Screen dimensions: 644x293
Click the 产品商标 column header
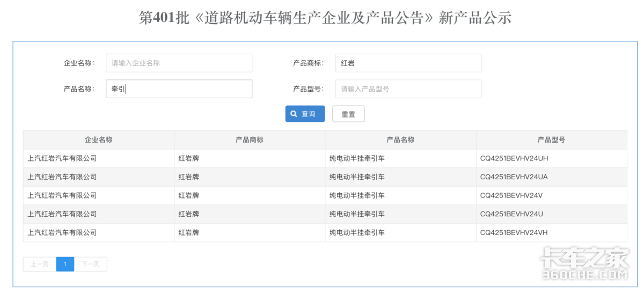point(250,140)
